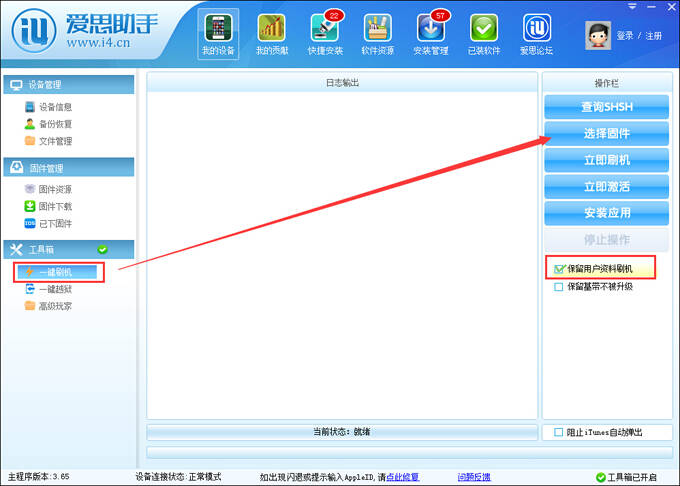Click 点此修复 repair link
680x486 pixels.
tap(402, 477)
